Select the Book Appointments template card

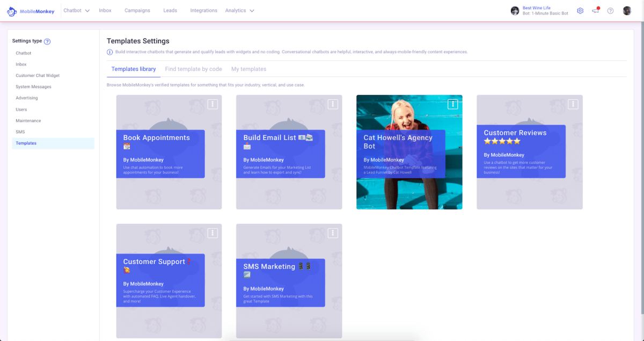click(169, 152)
